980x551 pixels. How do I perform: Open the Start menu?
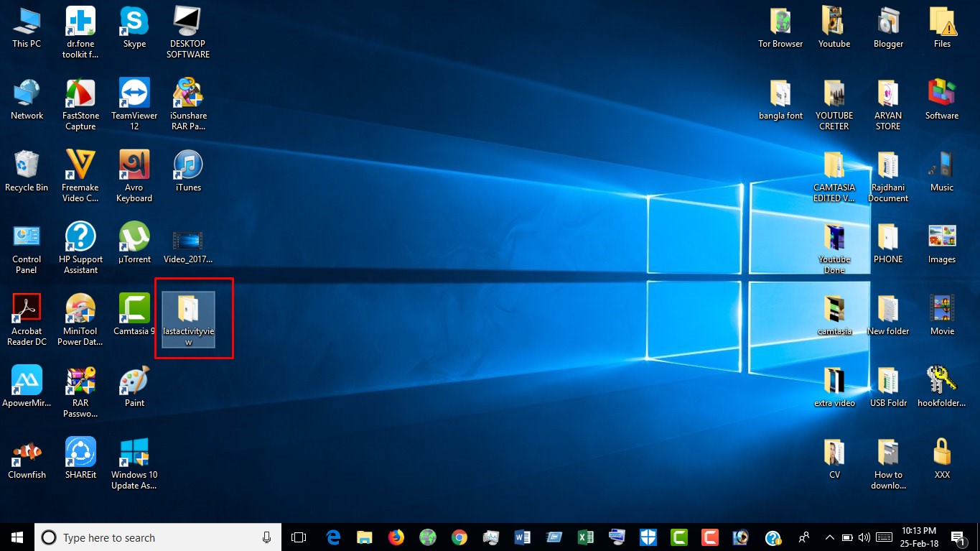[15, 537]
